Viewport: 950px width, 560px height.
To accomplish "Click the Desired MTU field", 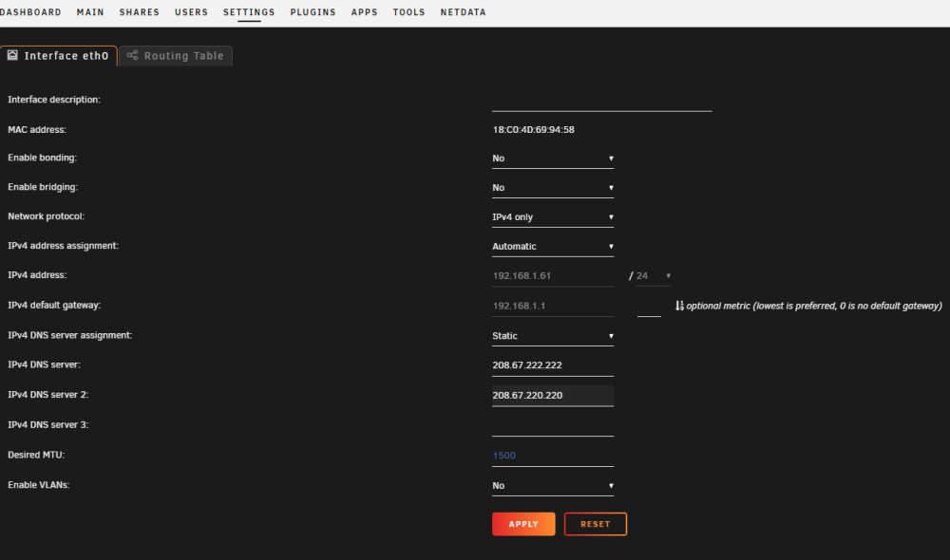I will [553, 456].
